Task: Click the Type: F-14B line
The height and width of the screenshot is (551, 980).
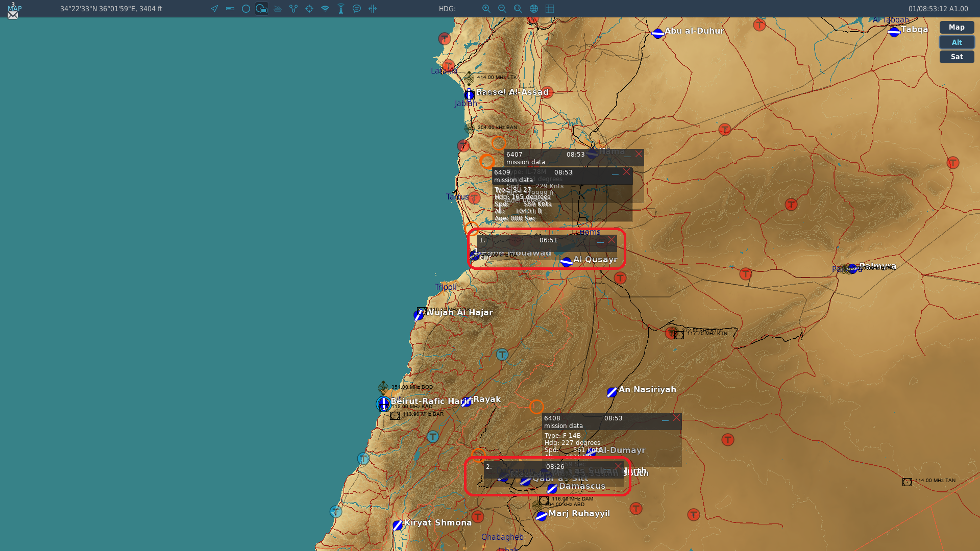Action: (x=562, y=436)
